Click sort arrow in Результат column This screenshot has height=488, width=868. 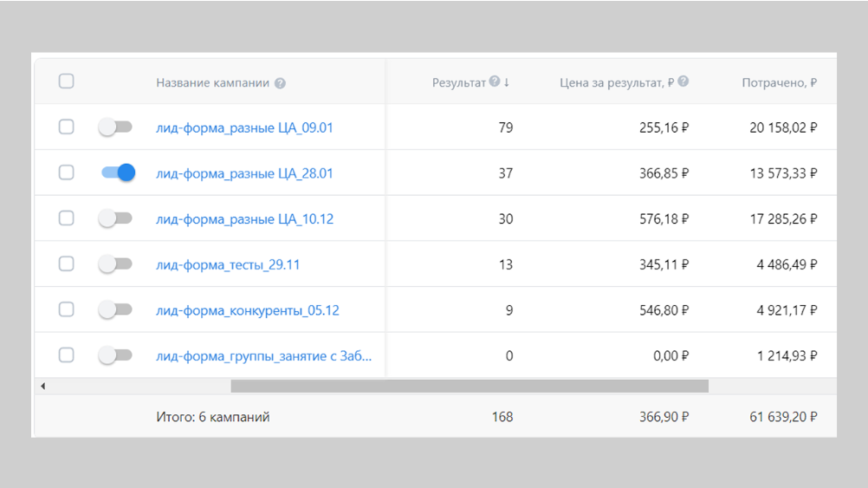click(x=507, y=83)
